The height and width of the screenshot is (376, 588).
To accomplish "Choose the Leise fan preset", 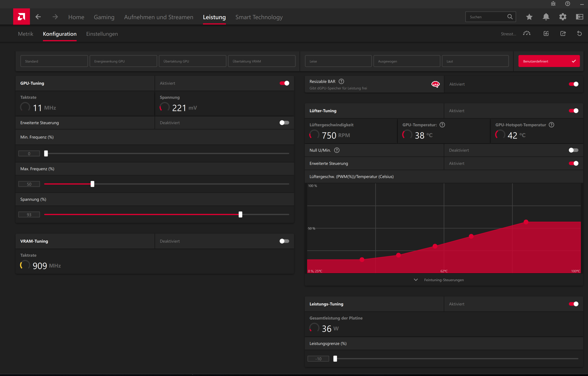I will pyautogui.click(x=338, y=61).
